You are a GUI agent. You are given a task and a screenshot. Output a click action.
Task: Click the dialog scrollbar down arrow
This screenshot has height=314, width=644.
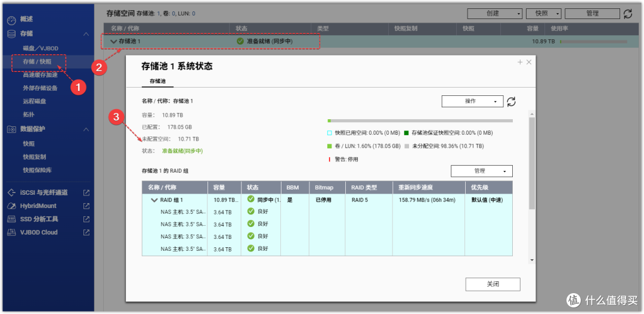click(532, 260)
